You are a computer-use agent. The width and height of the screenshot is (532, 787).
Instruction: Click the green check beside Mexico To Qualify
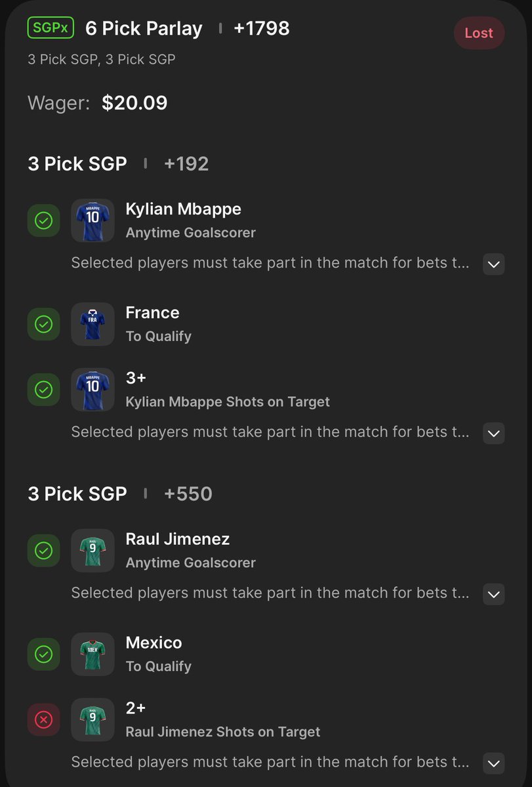(x=43, y=654)
